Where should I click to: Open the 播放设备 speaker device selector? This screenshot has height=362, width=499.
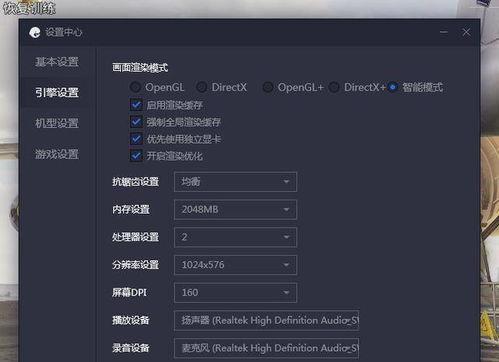[266, 320]
